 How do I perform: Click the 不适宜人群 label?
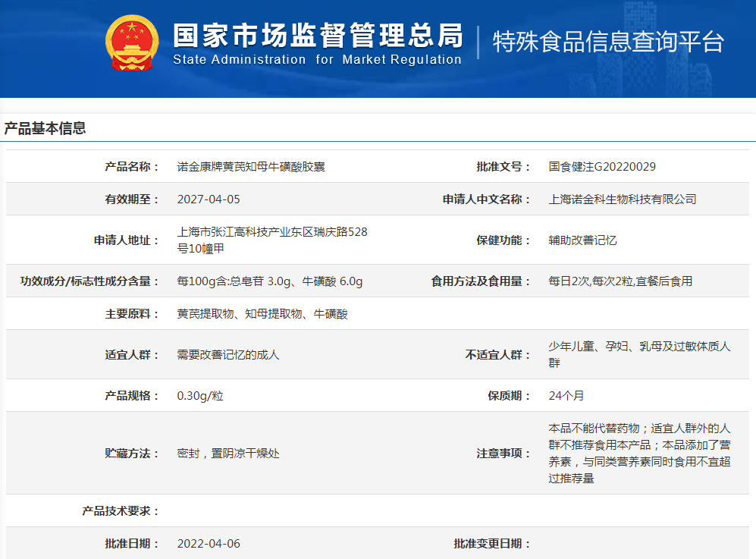point(497,355)
